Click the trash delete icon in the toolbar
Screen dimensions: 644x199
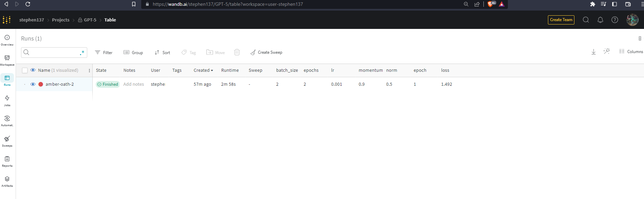[237, 52]
